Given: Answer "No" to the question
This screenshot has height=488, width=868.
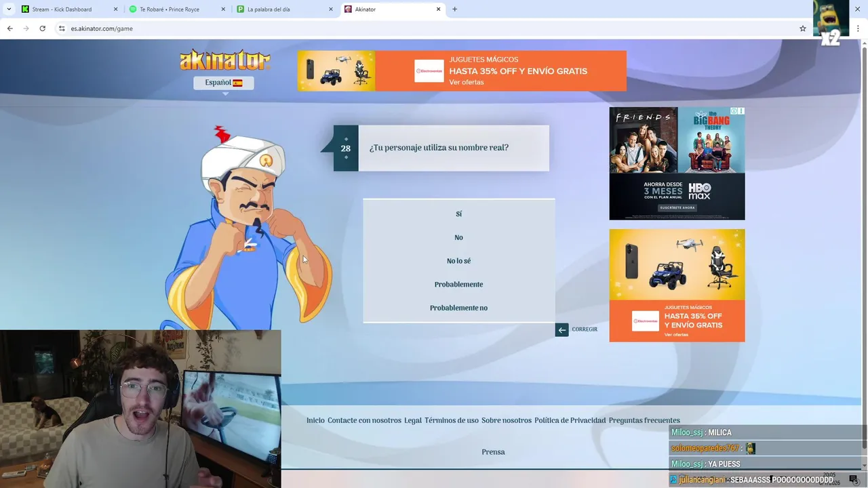Looking at the screenshot, I should (458, 237).
